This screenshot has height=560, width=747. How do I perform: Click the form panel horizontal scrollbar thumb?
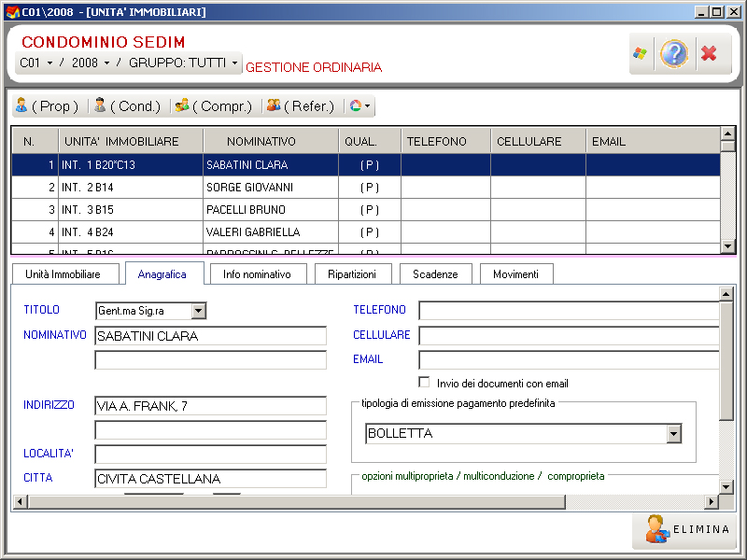tap(296, 501)
